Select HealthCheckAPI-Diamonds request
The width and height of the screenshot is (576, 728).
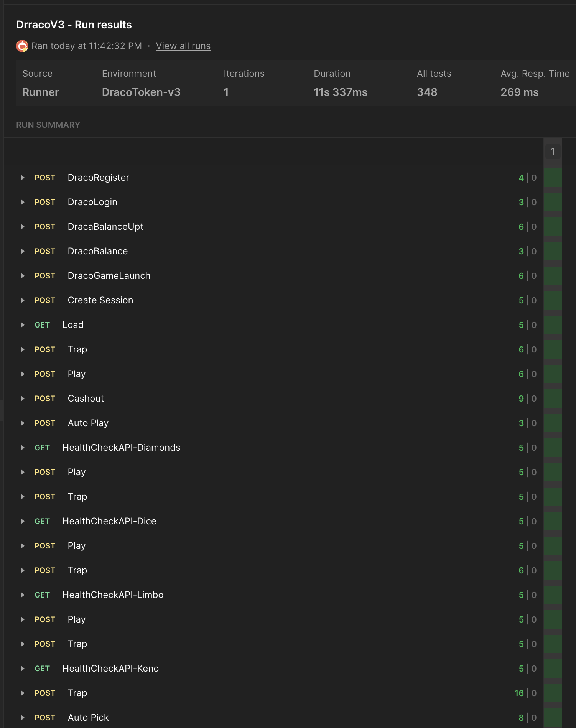[121, 448]
